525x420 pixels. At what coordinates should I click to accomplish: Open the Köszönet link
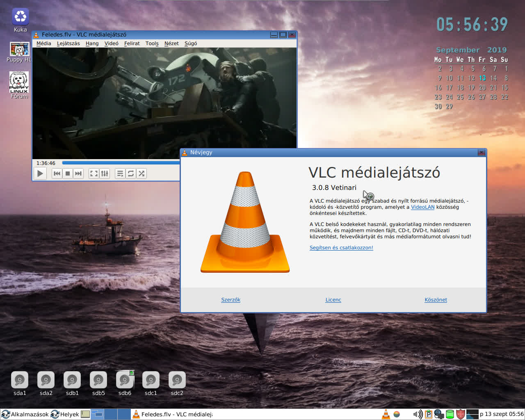pos(436,300)
